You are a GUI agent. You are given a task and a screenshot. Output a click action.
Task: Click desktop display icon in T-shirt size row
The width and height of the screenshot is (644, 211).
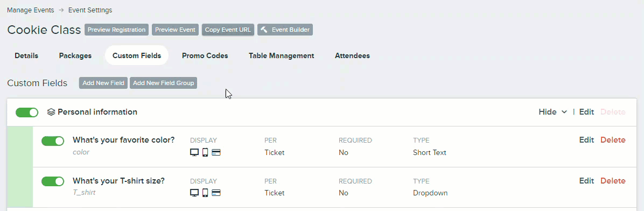point(195,193)
